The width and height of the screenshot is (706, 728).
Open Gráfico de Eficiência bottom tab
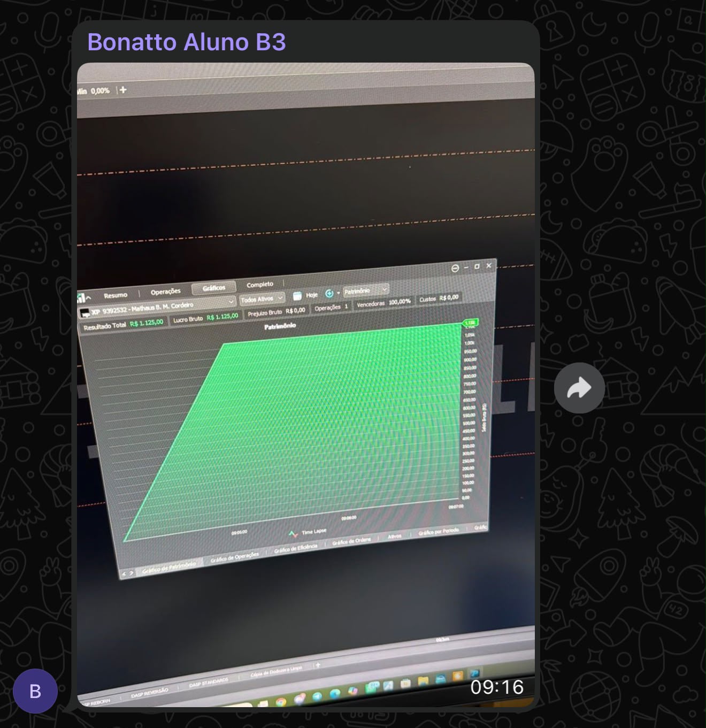click(296, 548)
